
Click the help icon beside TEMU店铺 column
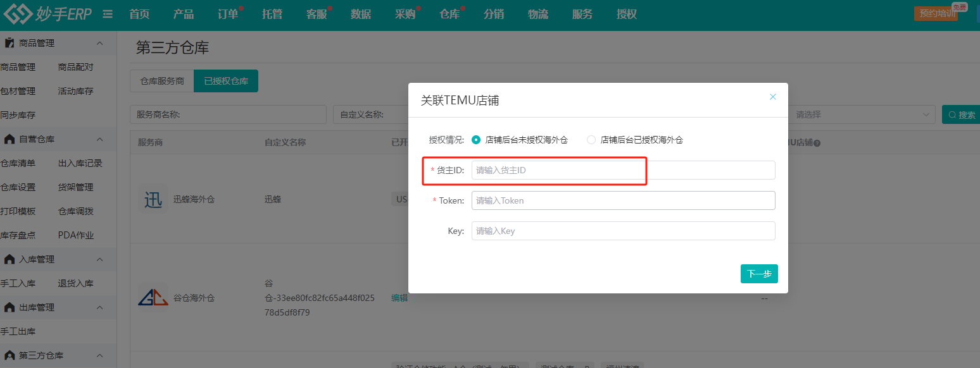pyautogui.click(x=817, y=143)
